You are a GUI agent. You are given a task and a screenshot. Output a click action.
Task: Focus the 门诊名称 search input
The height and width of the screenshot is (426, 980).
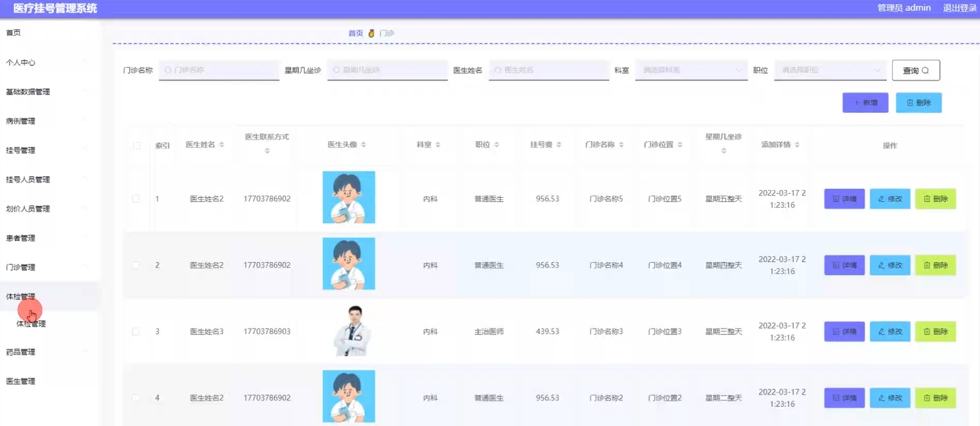tap(219, 70)
